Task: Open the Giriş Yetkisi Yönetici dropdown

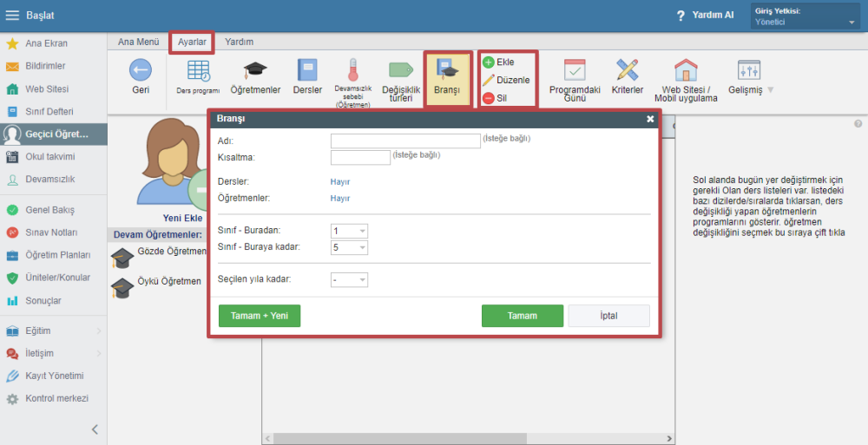Action: (805, 16)
